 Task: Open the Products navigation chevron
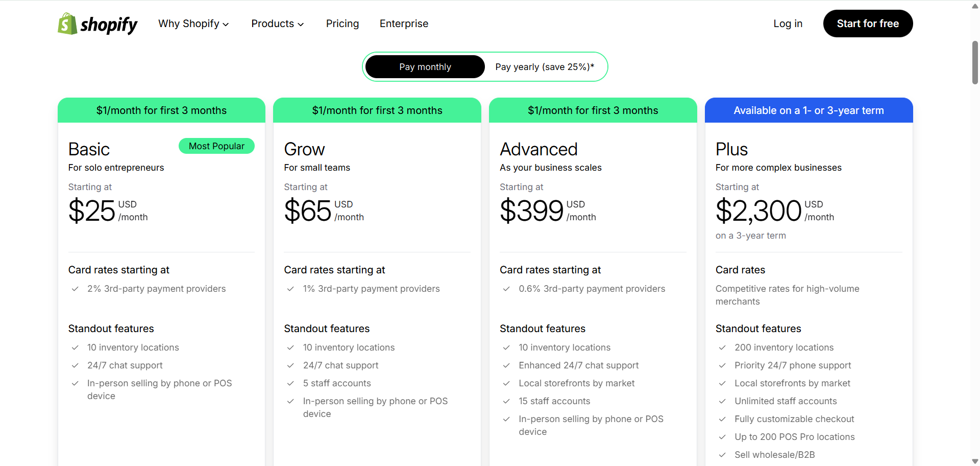[301, 24]
